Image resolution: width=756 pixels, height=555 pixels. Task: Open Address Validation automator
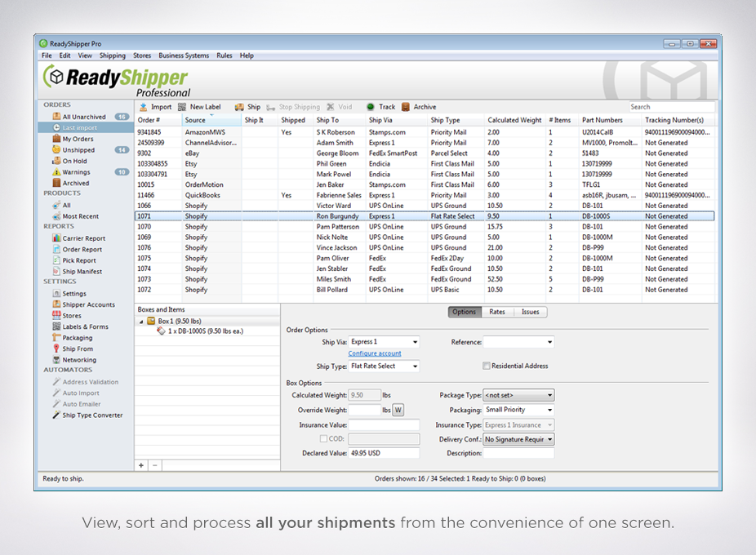point(90,382)
